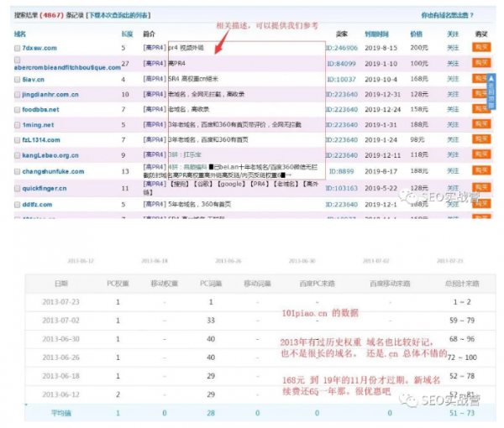504x428 pixels.
Task: Sort by the 长度 column header
Action: [128, 34]
